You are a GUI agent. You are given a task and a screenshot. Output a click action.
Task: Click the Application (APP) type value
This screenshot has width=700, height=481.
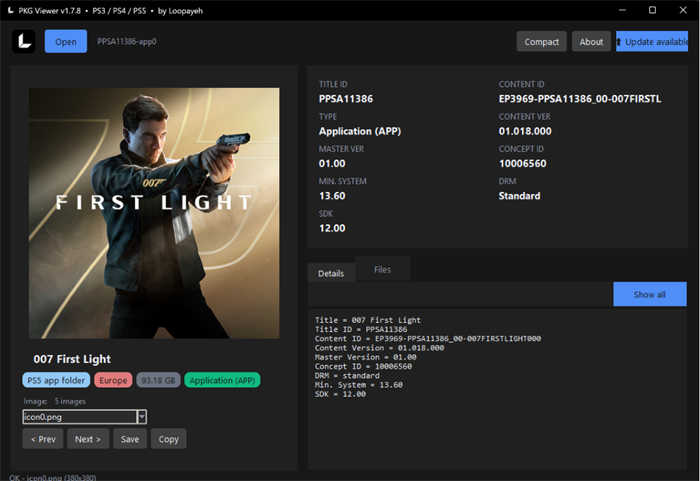pyautogui.click(x=360, y=131)
